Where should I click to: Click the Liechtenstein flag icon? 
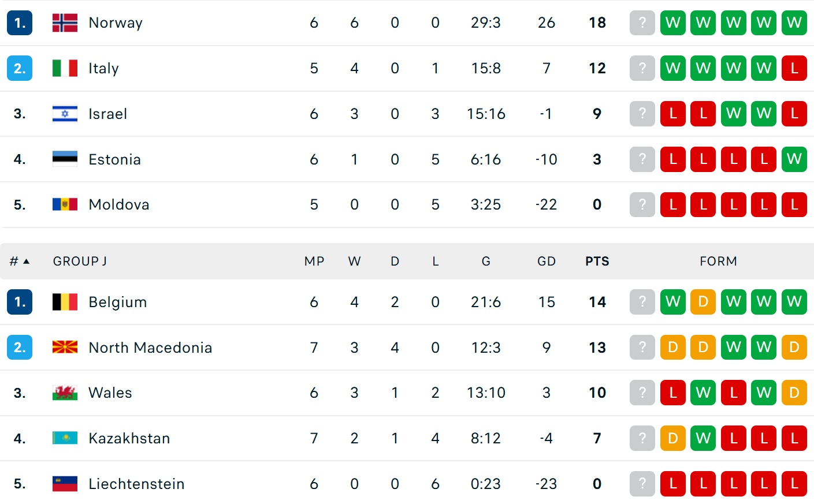65,484
